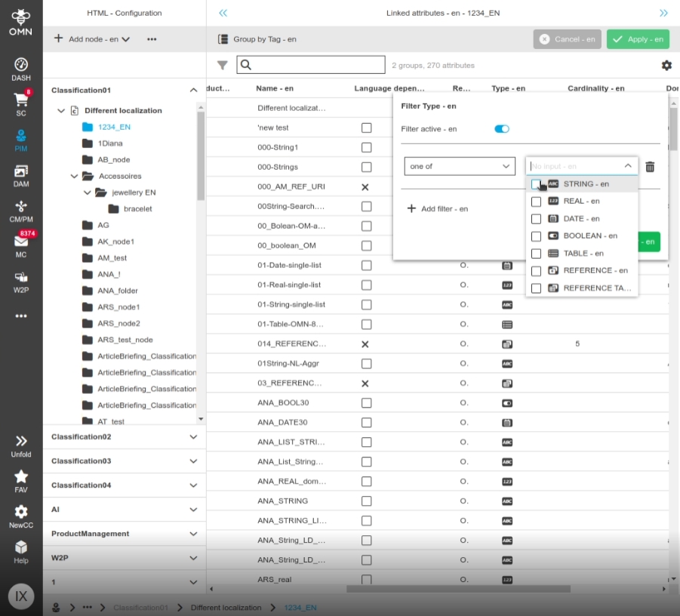
Task: Open Different localization breadcrumb link
Action: [226, 608]
